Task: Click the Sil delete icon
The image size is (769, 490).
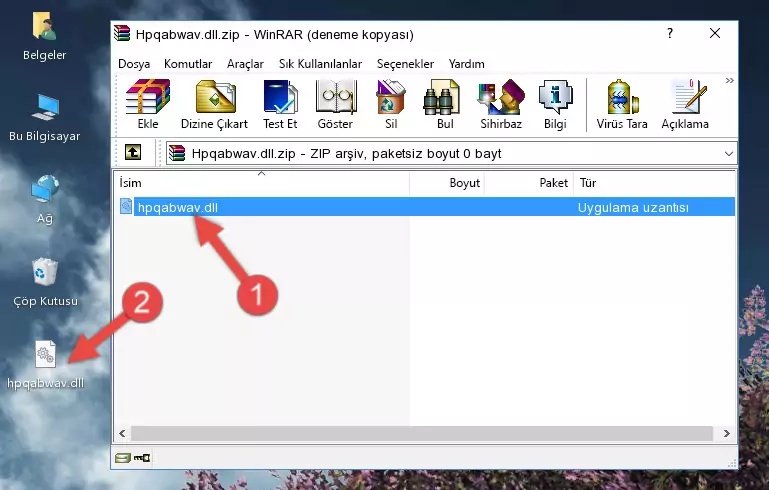Action: (391, 104)
